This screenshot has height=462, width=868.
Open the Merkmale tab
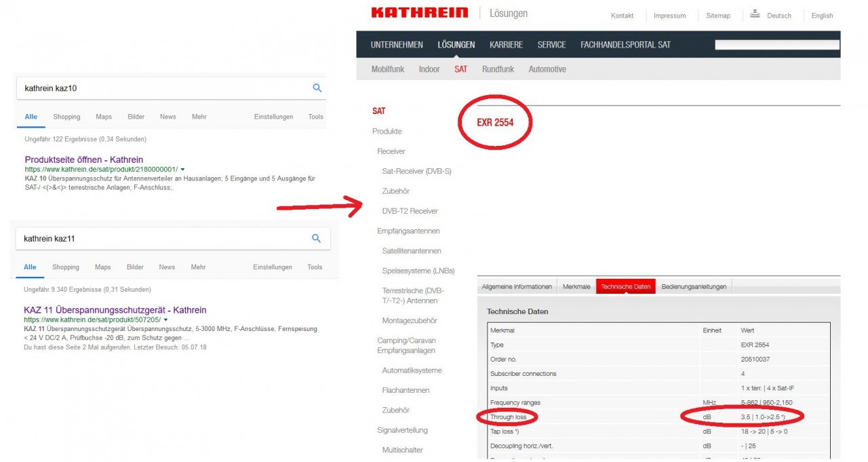pos(576,286)
